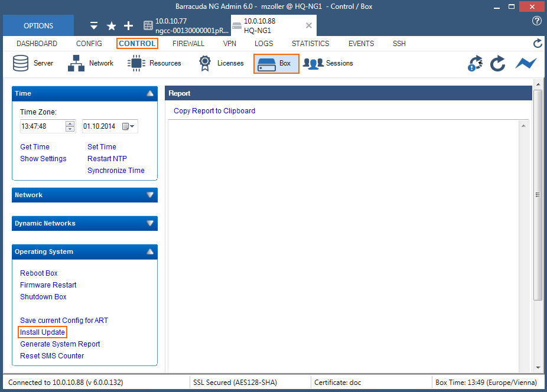This screenshot has height=392, width=547.
Task: Click the Restart NTP link
Action: [x=107, y=159]
